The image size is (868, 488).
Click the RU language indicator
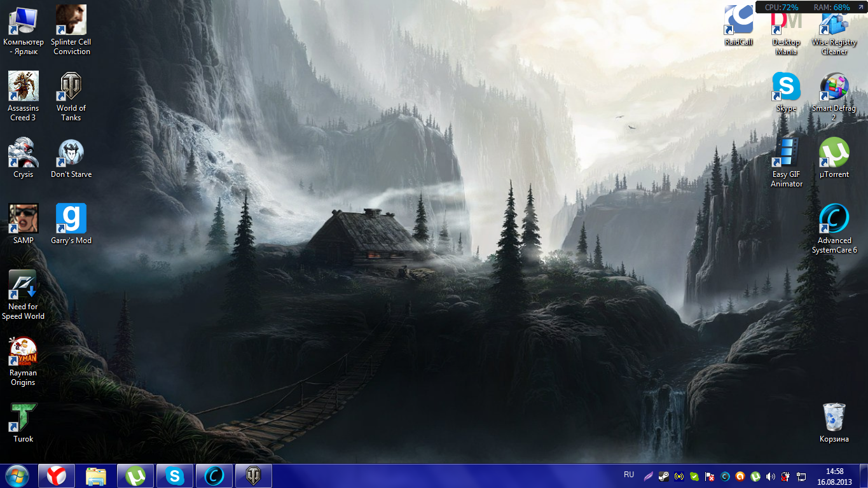(629, 475)
